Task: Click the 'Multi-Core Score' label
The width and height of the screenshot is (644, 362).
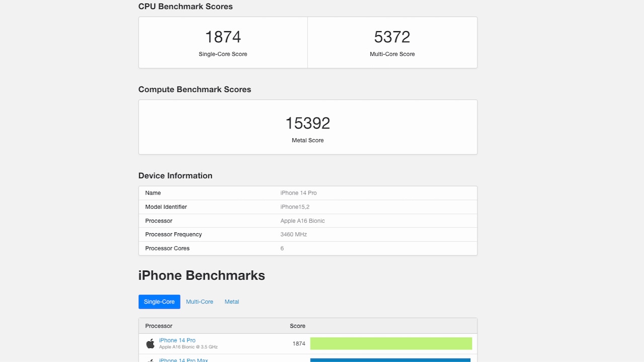Action: 392,54
